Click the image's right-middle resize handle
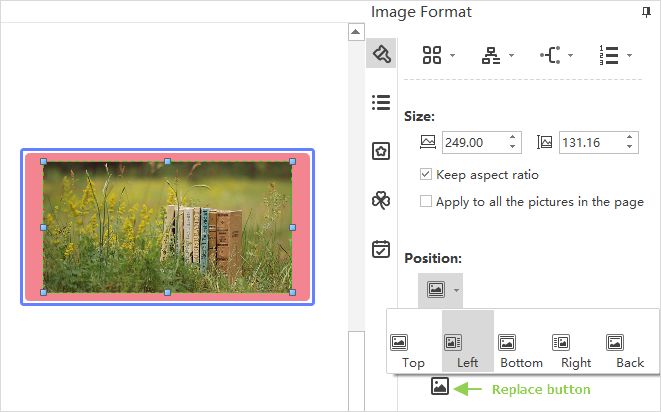Image resolution: width=661 pixels, height=412 pixels. pyautogui.click(x=293, y=227)
